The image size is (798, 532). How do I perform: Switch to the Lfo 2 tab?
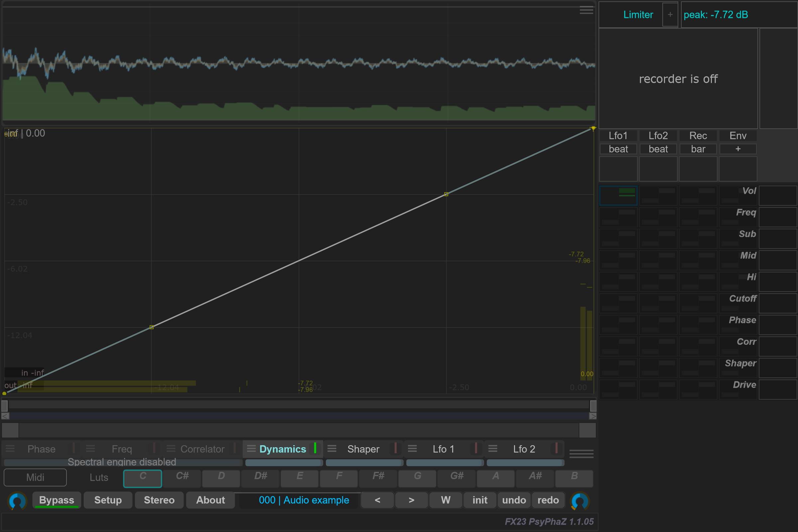click(524, 449)
